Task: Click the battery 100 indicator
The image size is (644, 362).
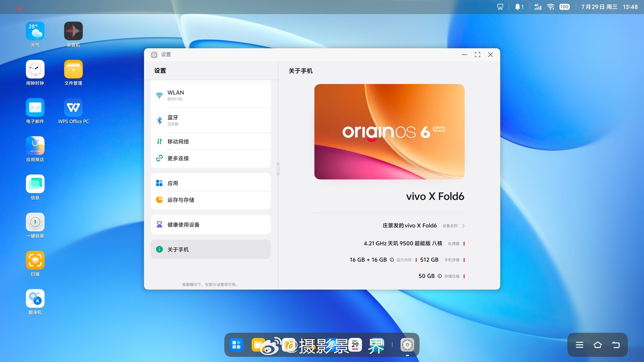Action: (564, 7)
